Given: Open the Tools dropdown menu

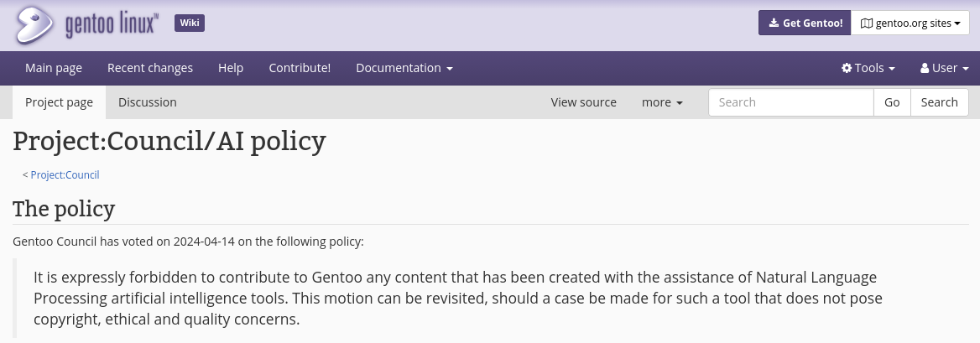Looking at the screenshot, I should click(868, 68).
